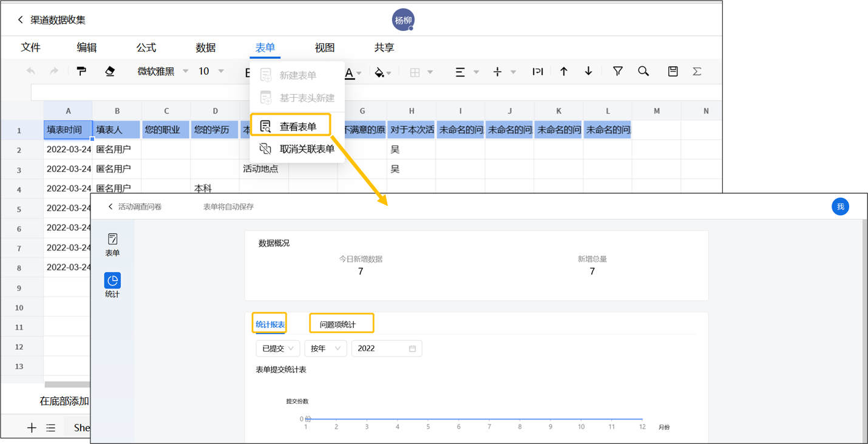Select the format painter icon
868x444 pixels.
(81, 72)
